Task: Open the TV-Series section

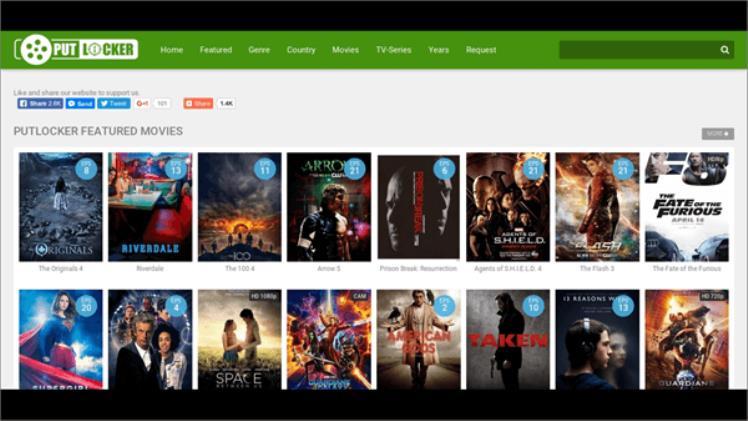Action: click(393, 50)
